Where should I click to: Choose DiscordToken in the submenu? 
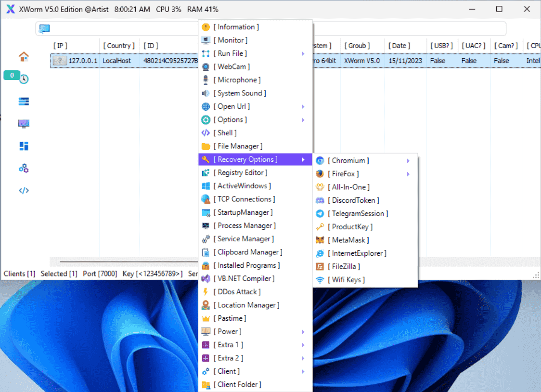[365, 200]
